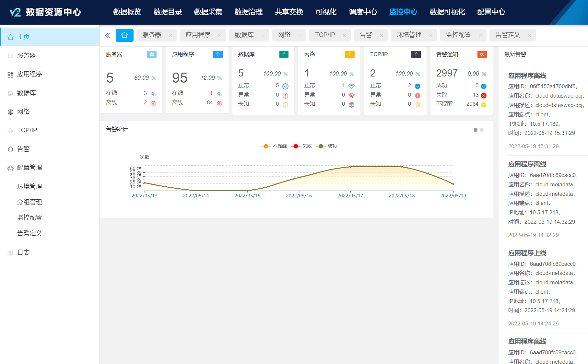Open 数据治理 in top navigation
588x364 pixels.
pos(248,12)
